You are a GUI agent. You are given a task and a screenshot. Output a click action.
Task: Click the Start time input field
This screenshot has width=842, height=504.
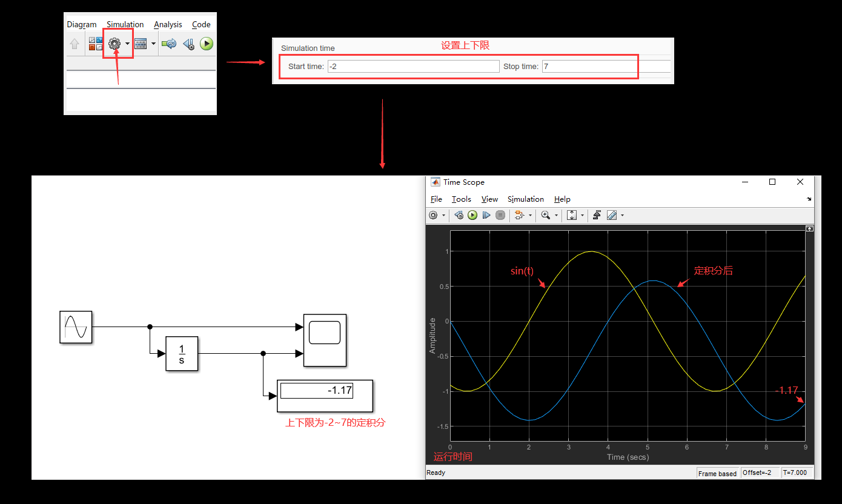tap(413, 67)
